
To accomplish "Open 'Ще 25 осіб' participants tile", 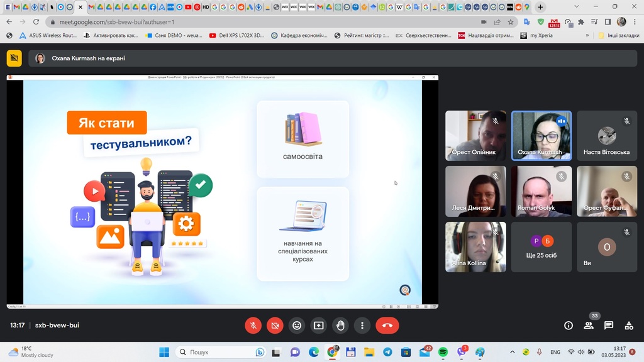I will (x=541, y=246).
